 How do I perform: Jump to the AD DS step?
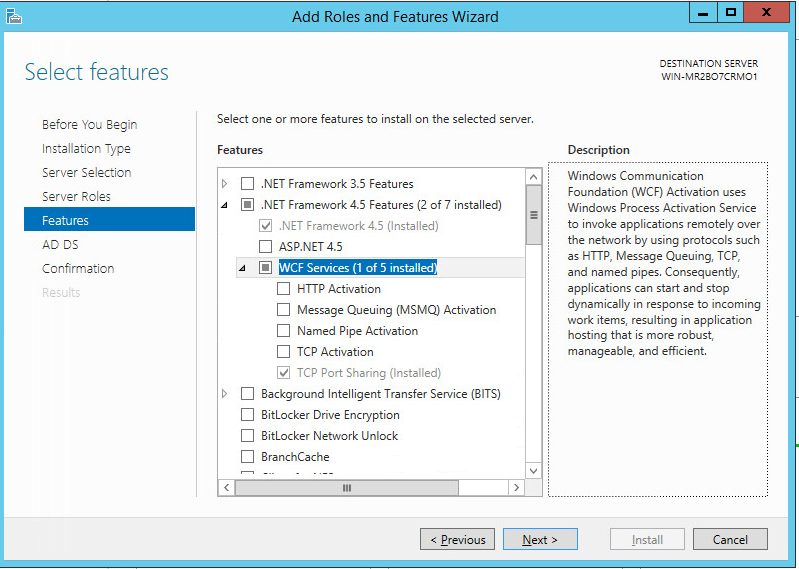tap(60, 244)
